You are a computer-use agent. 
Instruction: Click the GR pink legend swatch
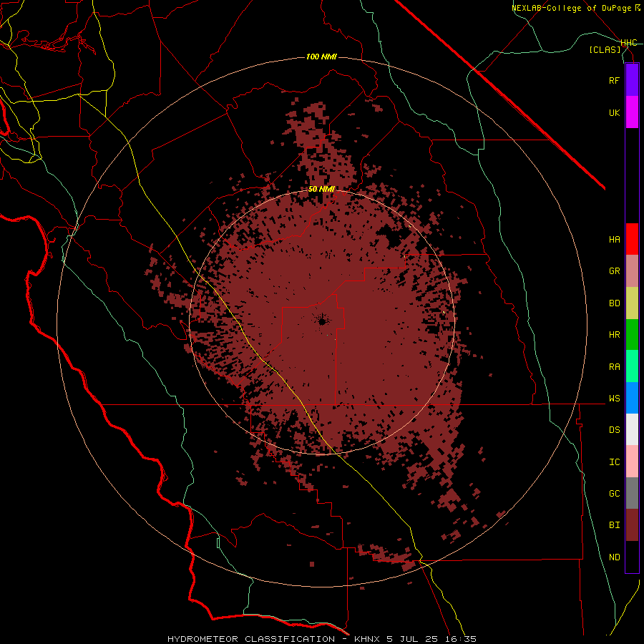(632, 271)
